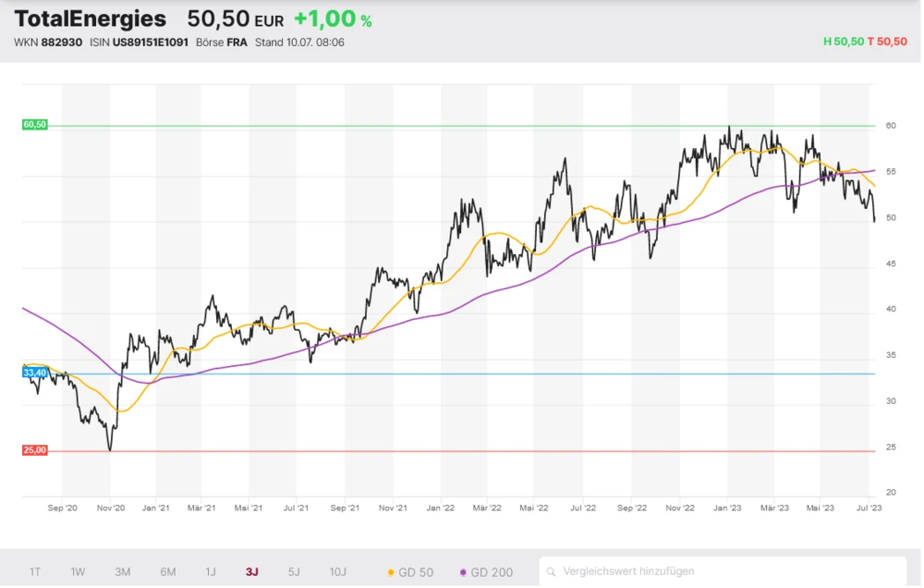The height and width of the screenshot is (588, 924).
Task: Switch to the 1W time range
Action: click(x=78, y=571)
